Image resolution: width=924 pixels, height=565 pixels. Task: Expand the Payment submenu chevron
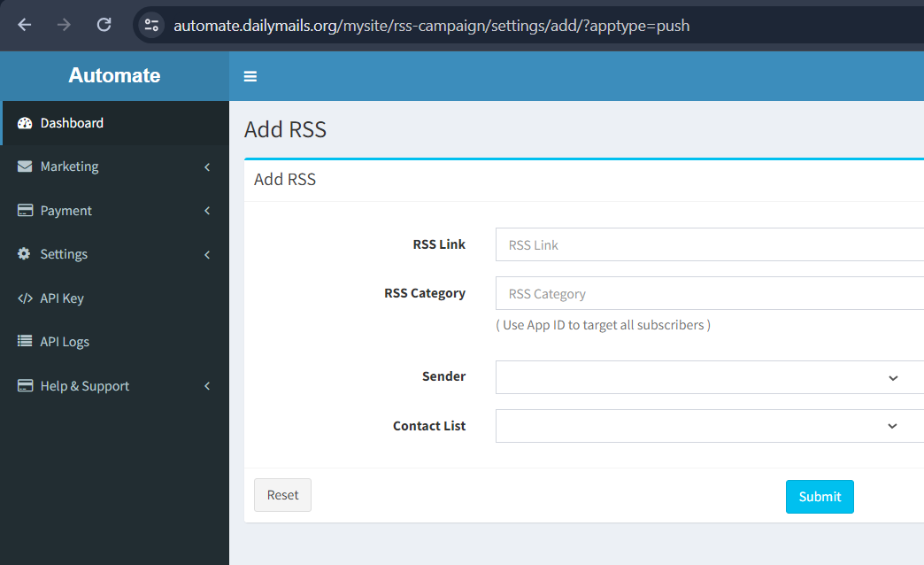[207, 211]
